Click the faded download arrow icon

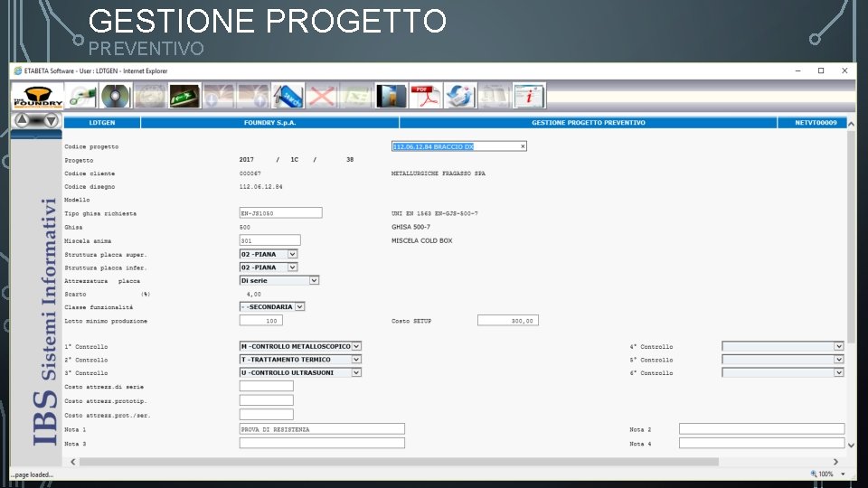pyautogui.click(x=219, y=96)
